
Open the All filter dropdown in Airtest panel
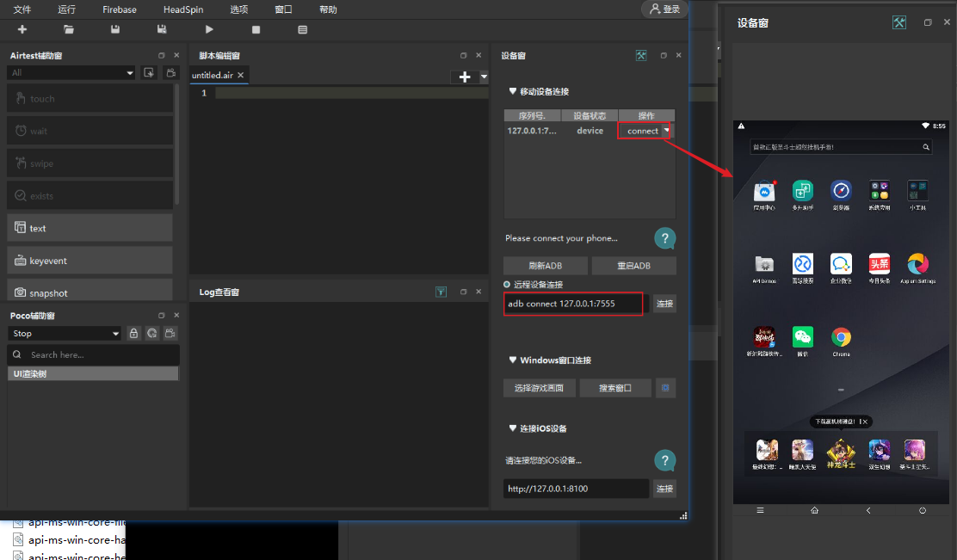[x=71, y=72]
